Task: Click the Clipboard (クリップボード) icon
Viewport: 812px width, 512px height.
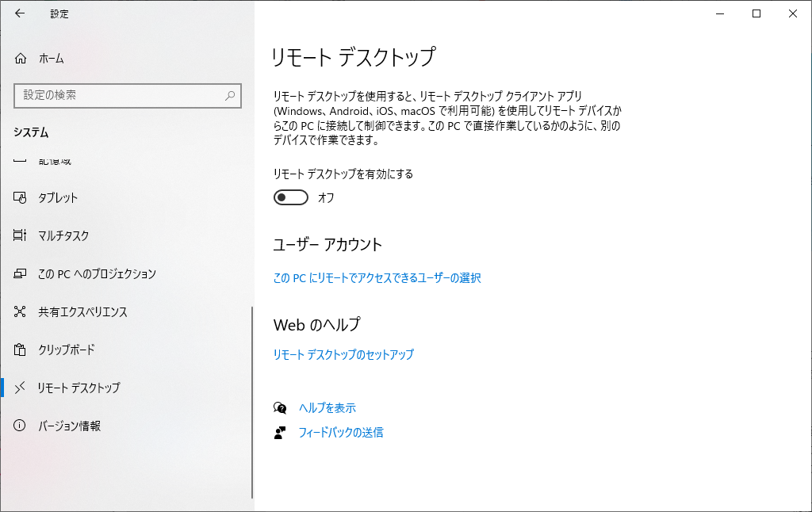Action: click(21, 350)
